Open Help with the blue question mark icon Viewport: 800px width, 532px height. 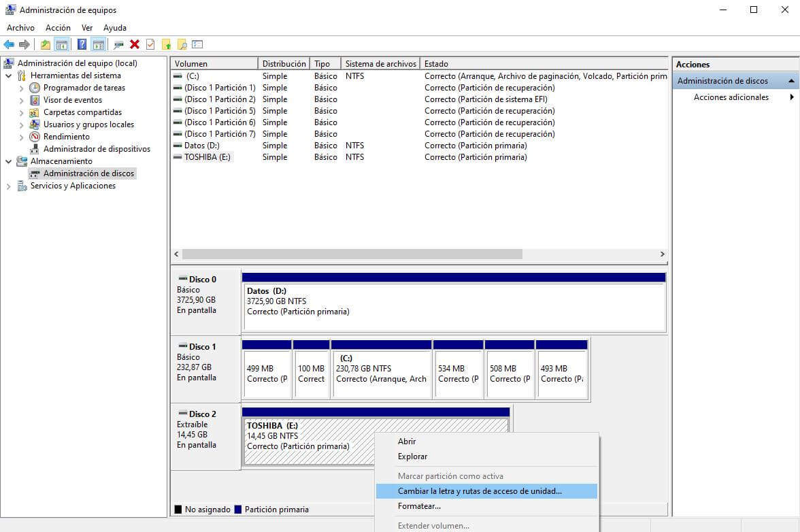(82, 45)
